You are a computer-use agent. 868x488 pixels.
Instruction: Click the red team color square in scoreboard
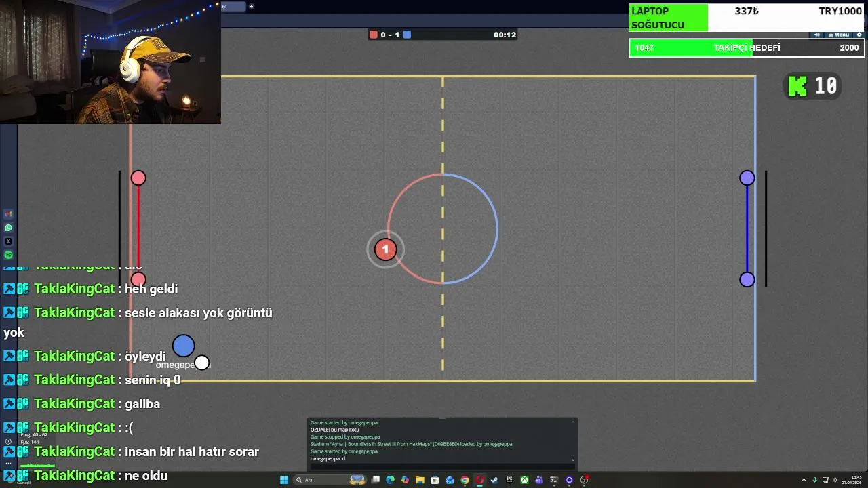tap(373, 35)
